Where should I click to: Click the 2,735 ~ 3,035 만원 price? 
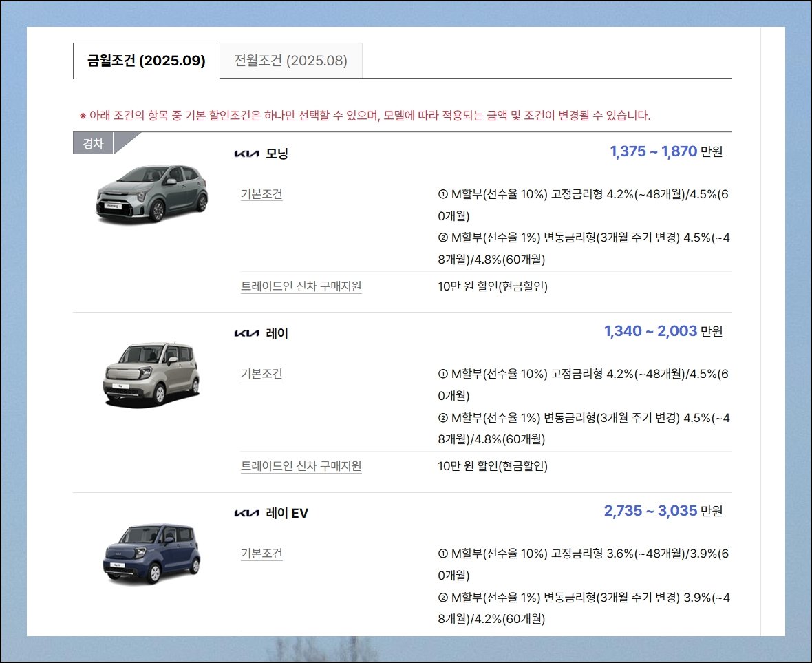[663, 511]
